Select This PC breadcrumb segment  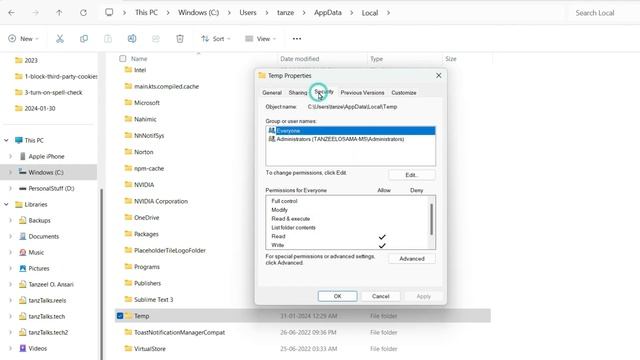tap(146, 13)
